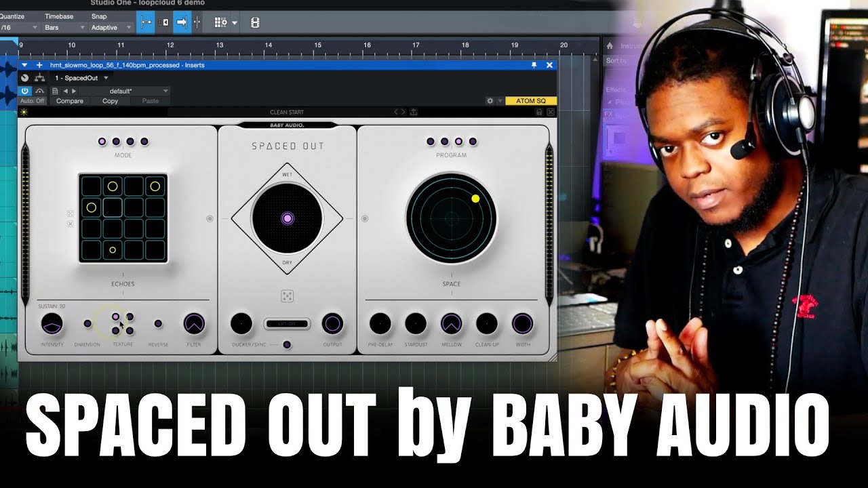Click the bar 13 mark on the timeline ruler
This screenshot has width=868, height=488.
click(x=219, y=47)
